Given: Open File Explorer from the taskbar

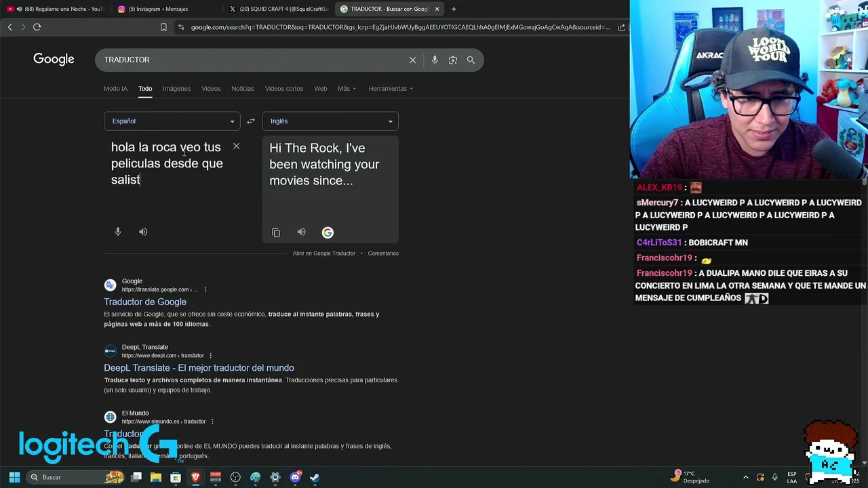Looking at the screenshot, I should (x=156, y=477).
